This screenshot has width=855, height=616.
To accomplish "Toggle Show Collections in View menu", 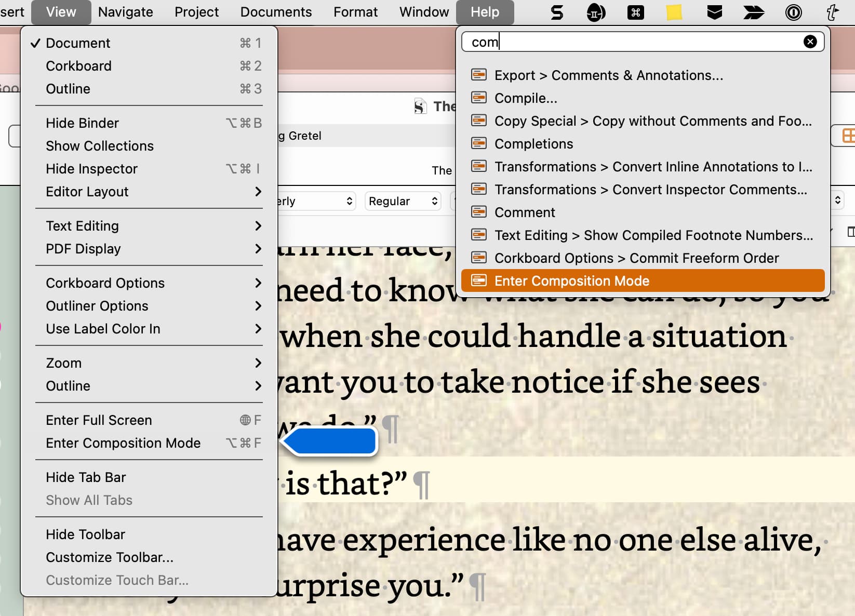I will [x=149, y=146].
